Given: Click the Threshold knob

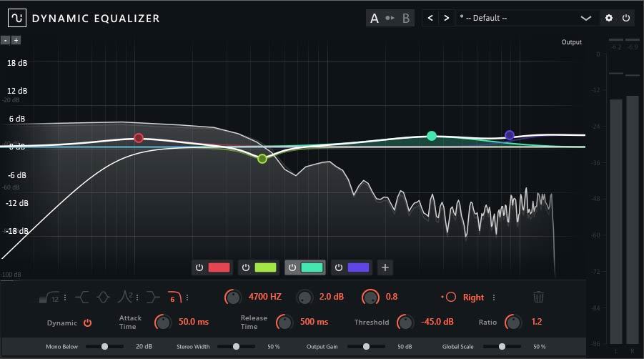Looking at the screenshot, I should pyautogui.click(x=405, y=322).
